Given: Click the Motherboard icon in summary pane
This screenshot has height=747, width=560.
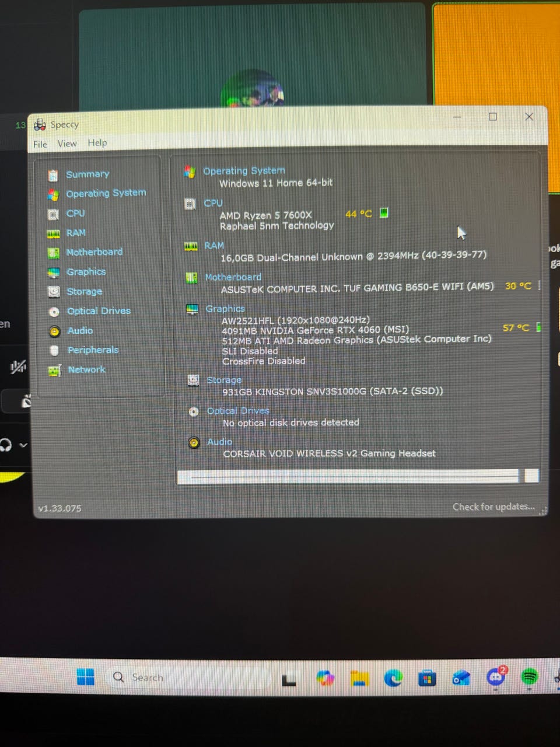Looking at the screenshot, I should pyautogui.click(x=191, y=278).
